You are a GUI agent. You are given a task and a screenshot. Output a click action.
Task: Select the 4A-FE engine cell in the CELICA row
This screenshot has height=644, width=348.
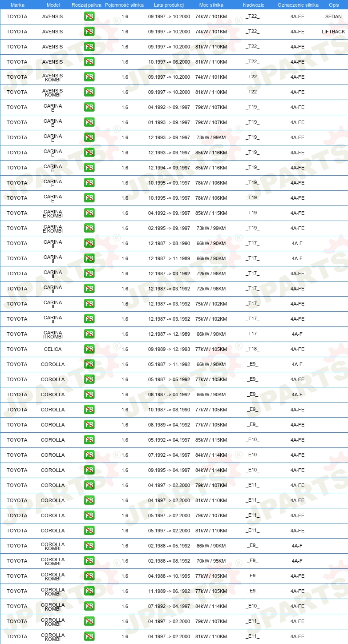[x=297, y=349]
